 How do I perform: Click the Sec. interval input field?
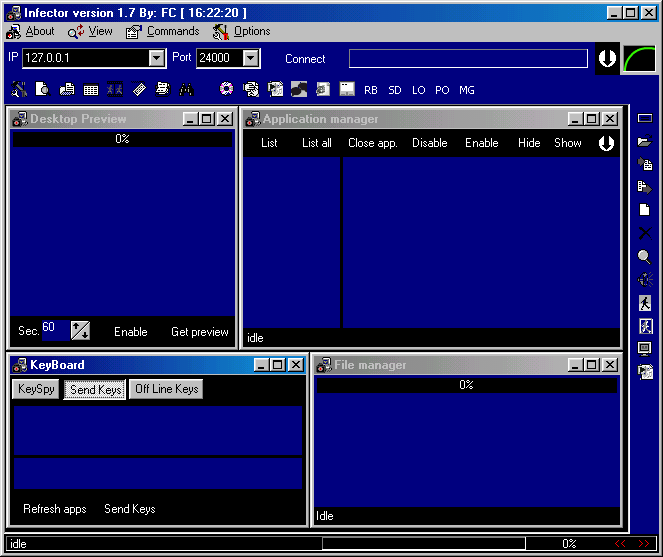point(54,329)
